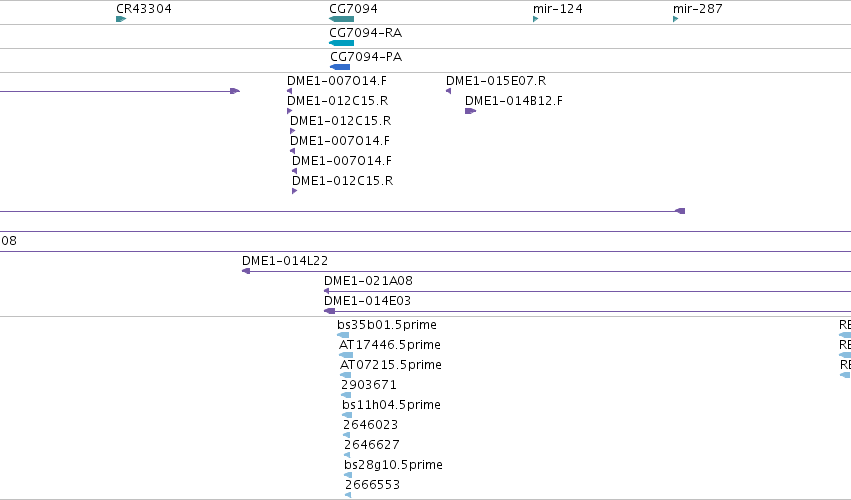
Task: Click the 2646627 feature label
Action: tap(372, 445)
